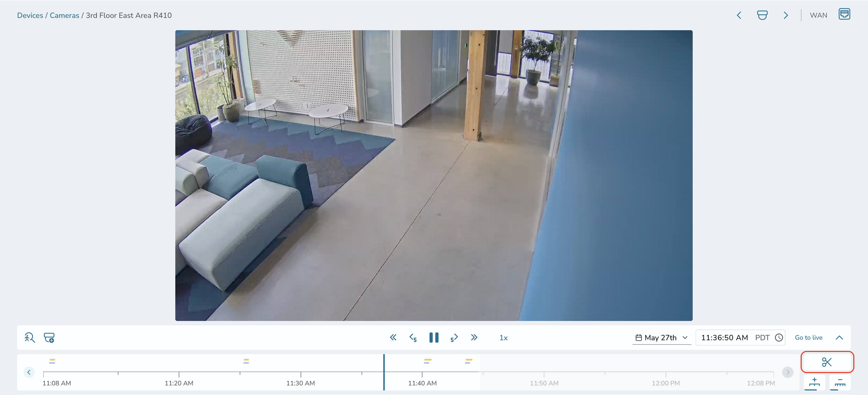
Task: Click motion marker between 11:20 and 11:30 AM
Action: 246,361
